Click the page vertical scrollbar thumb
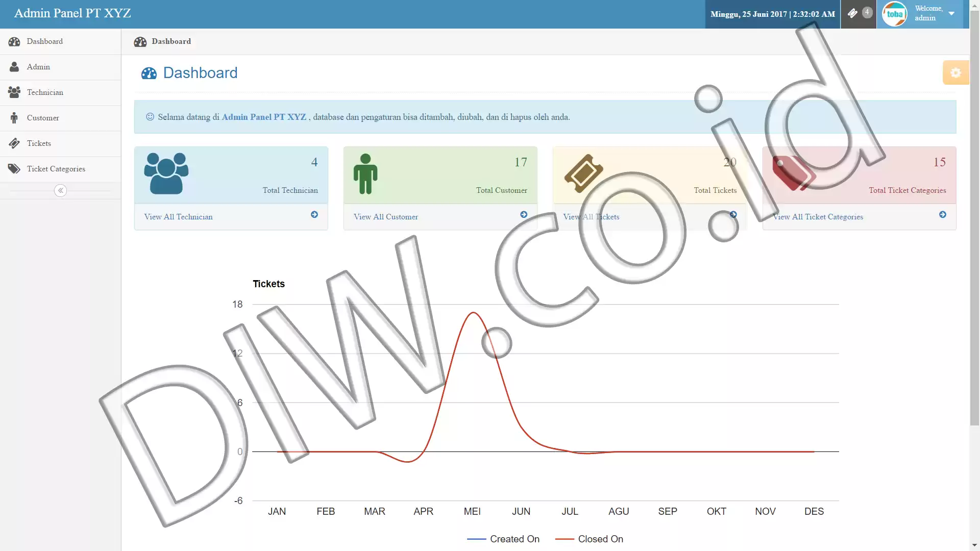980x551 pixels. click(x=974, y=218)
